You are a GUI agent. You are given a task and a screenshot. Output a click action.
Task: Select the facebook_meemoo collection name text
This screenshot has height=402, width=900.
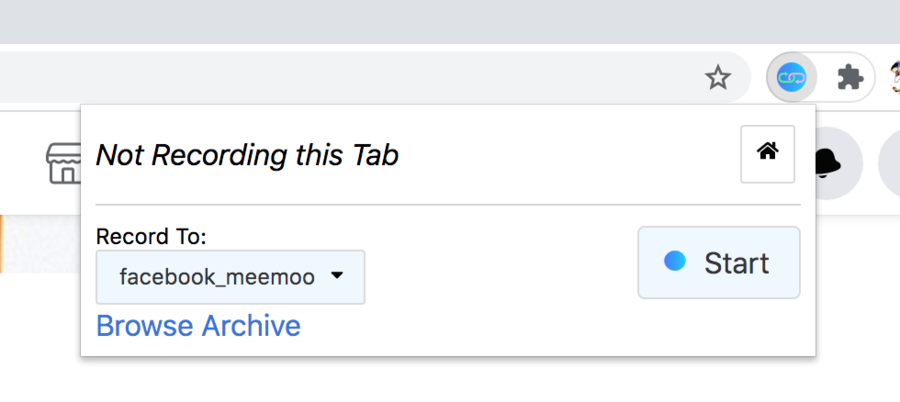217,277
